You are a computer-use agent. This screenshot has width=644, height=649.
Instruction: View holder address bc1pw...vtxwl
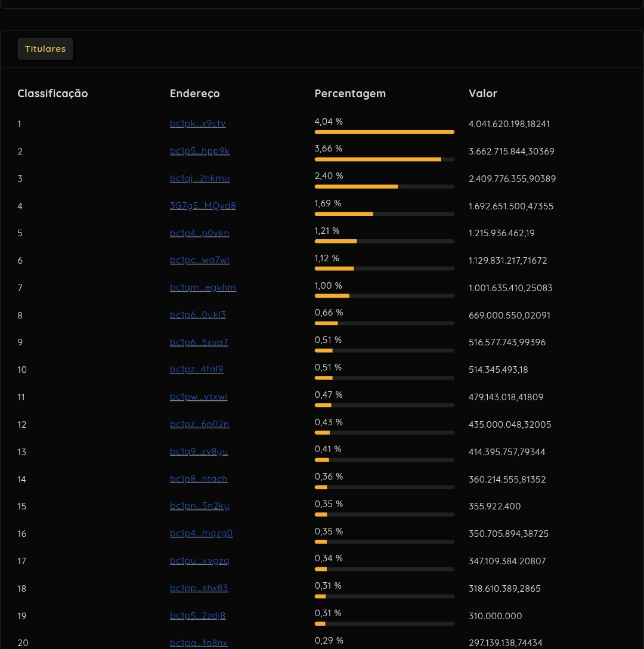(198, 397)
